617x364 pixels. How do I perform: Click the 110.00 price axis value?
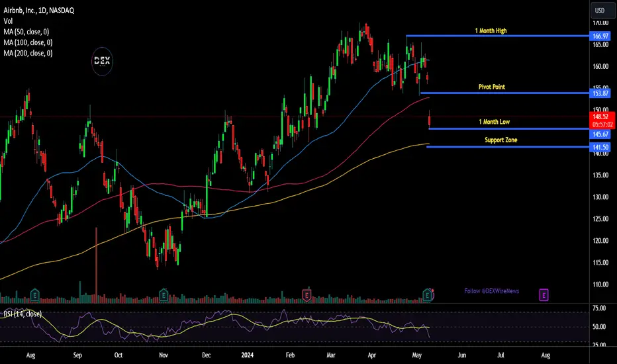600,285
